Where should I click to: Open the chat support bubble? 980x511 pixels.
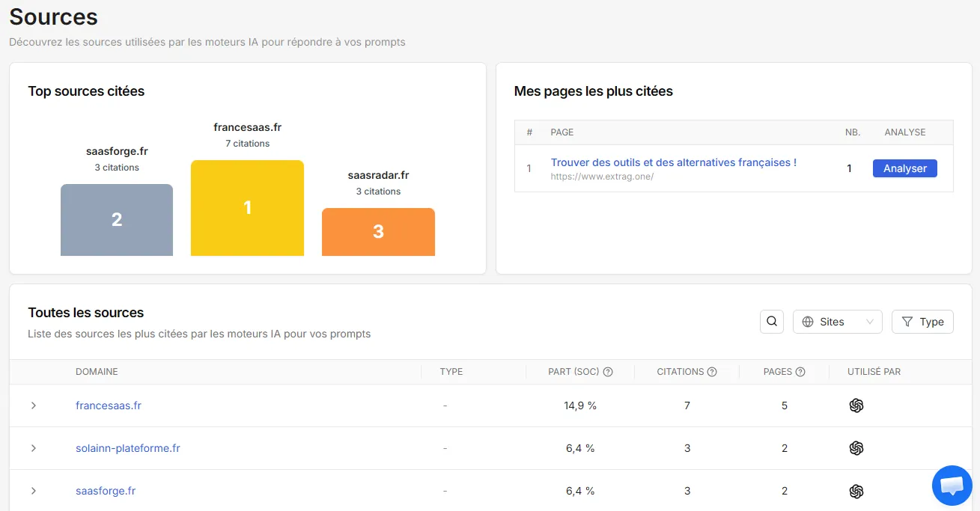[x=952, y=485]
